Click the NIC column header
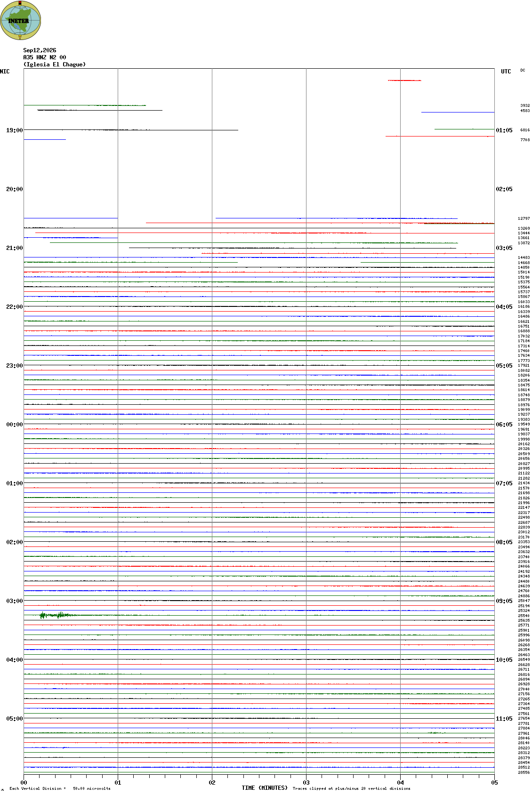 pos(5,72)
